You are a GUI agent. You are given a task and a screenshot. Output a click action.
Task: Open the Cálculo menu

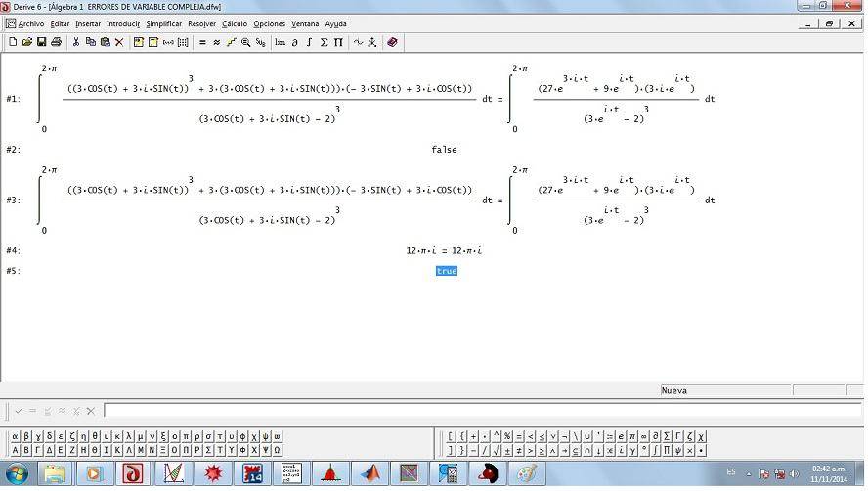(235, 23)
